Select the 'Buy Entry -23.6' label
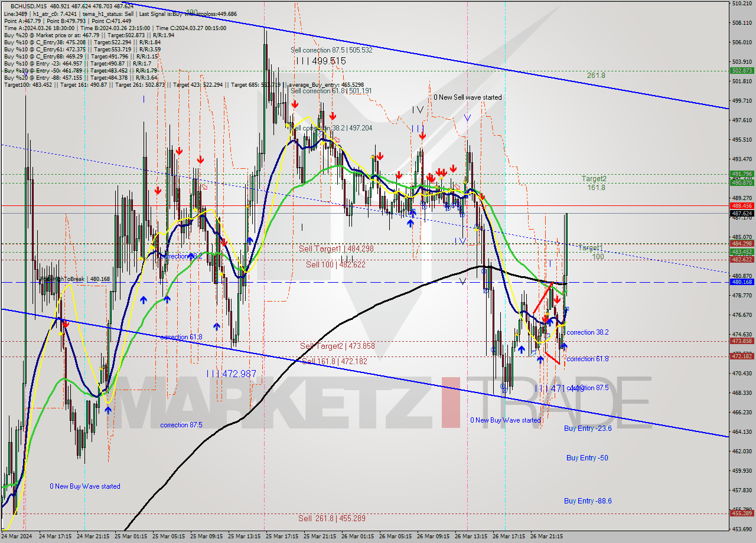The height and width of the screenshot is (543, 756). pyautogui.click(x=588, y=428)
